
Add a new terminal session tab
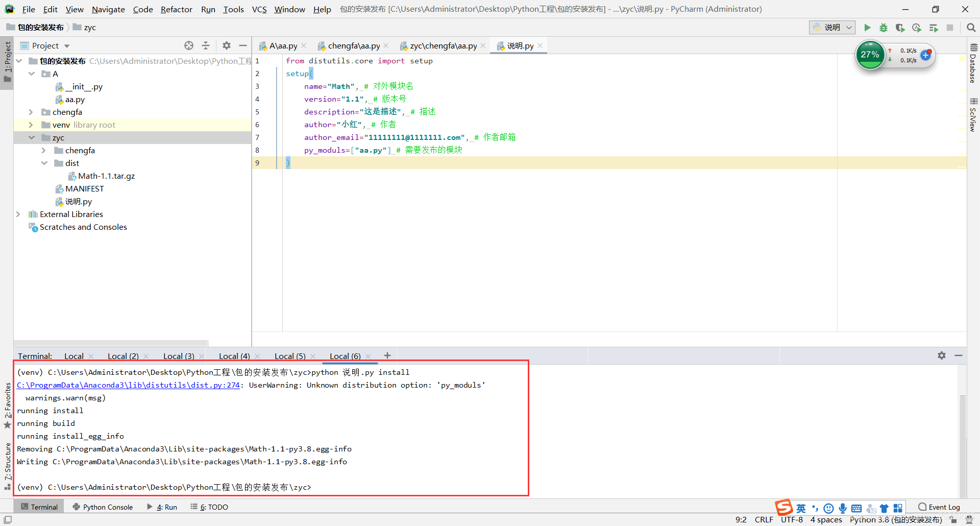click(387, 355)
